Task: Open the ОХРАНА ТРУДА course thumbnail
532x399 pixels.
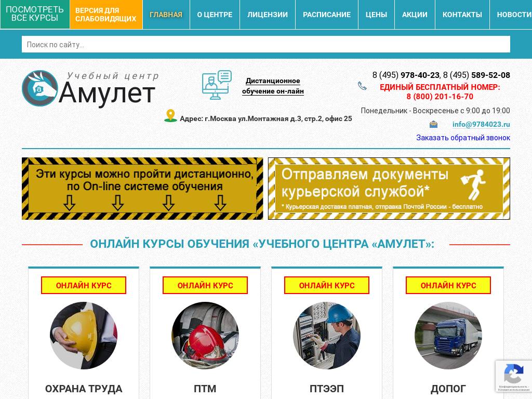Action: [84, 335]
